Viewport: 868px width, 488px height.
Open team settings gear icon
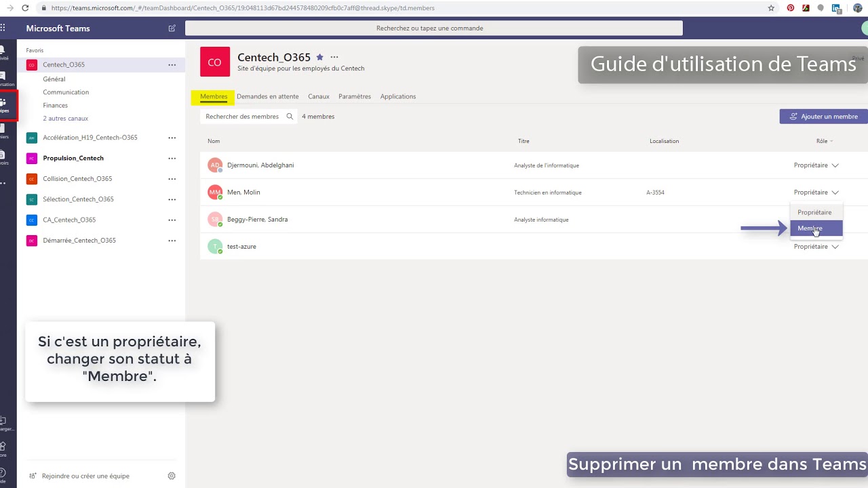pos(172,476)
